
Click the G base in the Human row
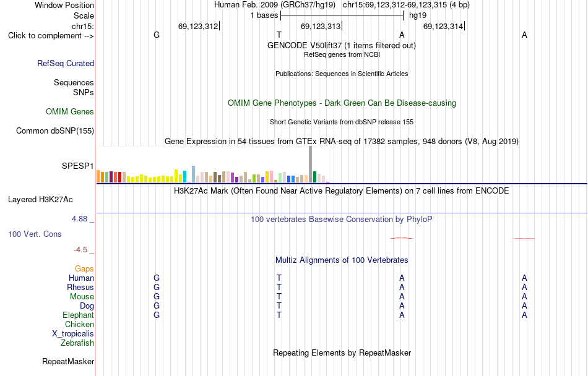point(157,278)
